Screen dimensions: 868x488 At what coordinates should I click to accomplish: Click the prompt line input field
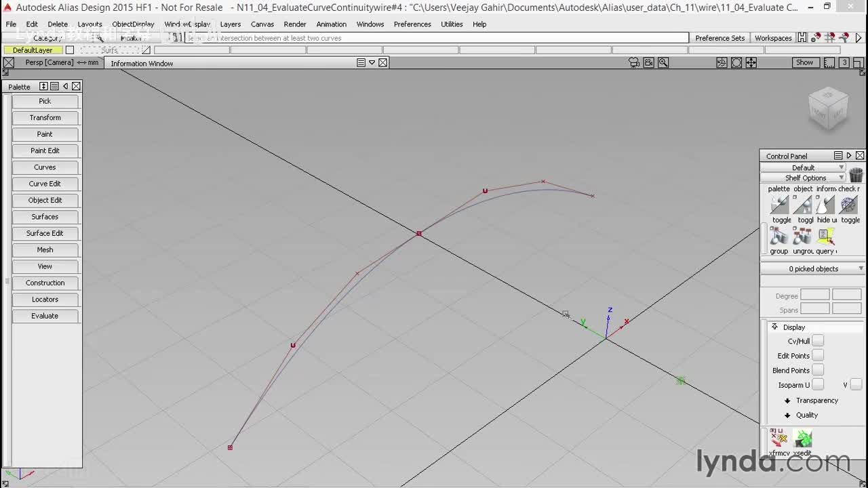coord(437,38)
